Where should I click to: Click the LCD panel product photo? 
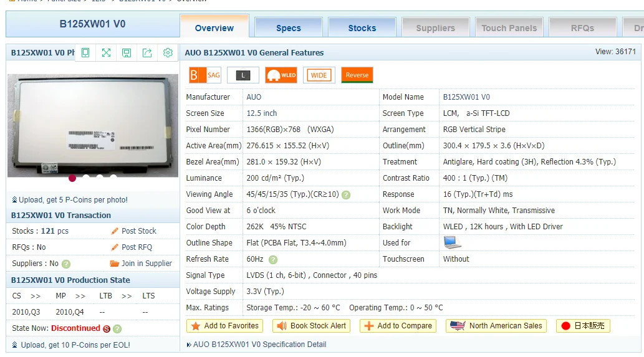pyautogui.click(x=93, y=125)
